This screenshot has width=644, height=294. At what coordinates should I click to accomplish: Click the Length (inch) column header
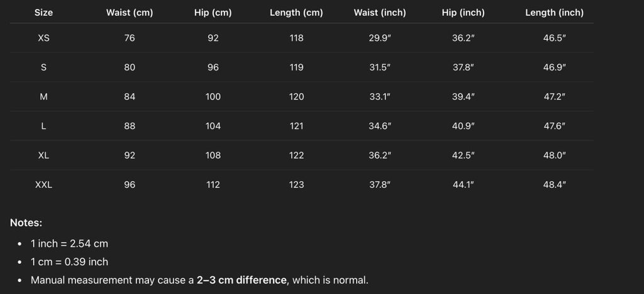click(554, 13)
